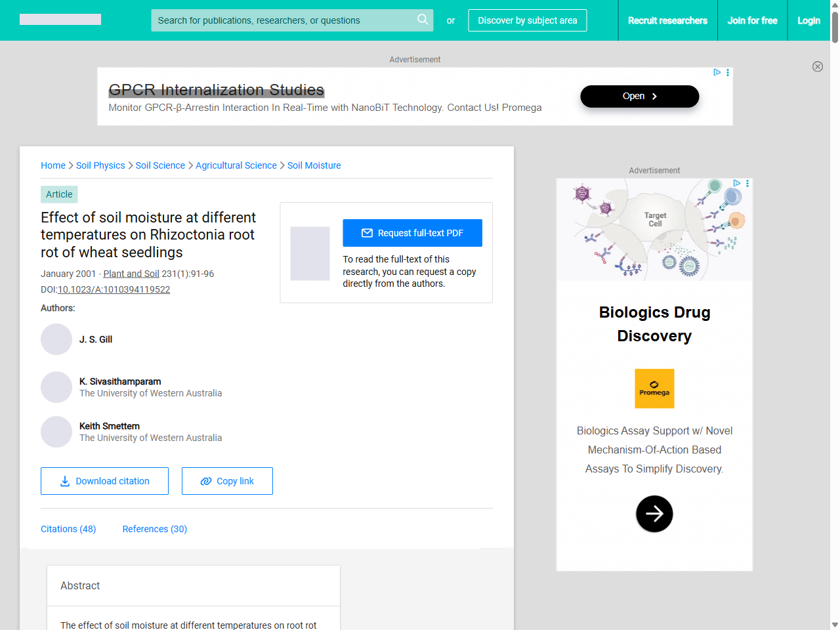Image resolution: width=840 pixels, height=630 pixels.
Task: Switch to the Citations (48) tab
Action: click(x=68, y=529)
